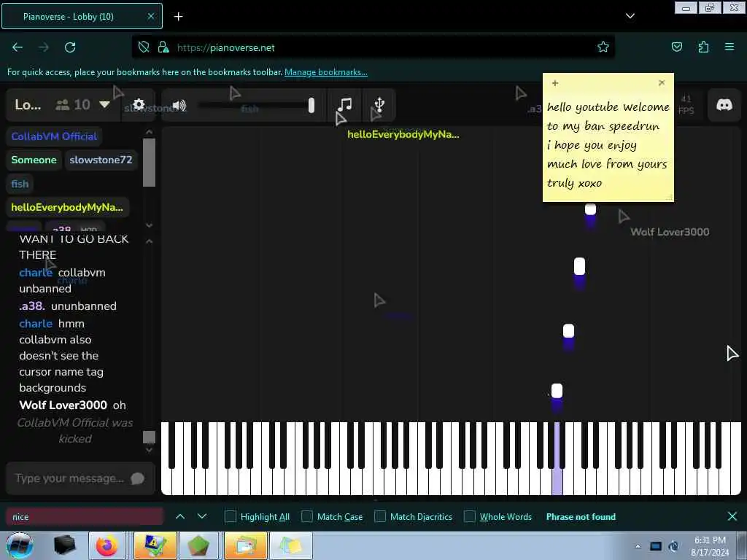Close the yellow sticky note
The image size is (747, 560).
click(662, 83)
